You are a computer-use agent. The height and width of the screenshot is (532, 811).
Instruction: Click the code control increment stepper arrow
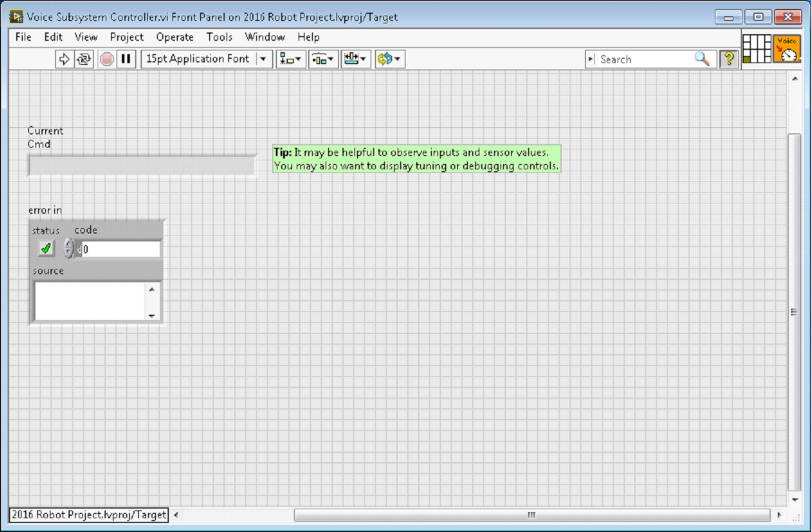click(x=68, y=244)
